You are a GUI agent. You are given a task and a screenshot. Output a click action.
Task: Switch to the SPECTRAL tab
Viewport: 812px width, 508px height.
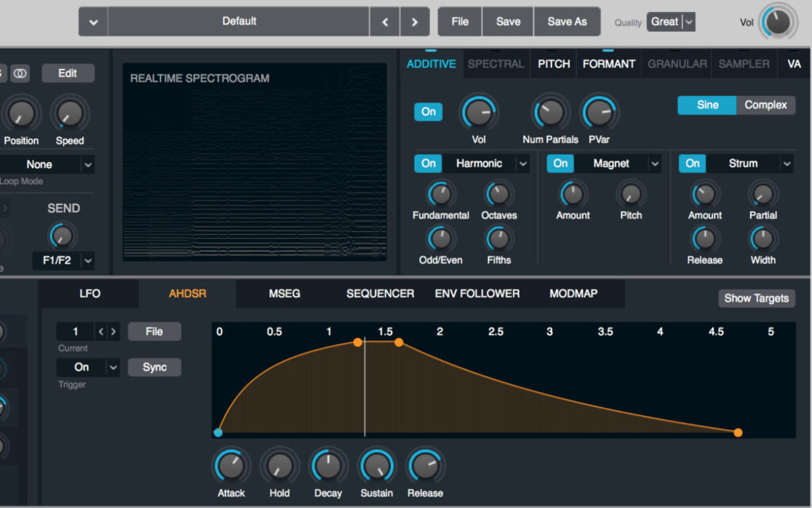[496, 63]
